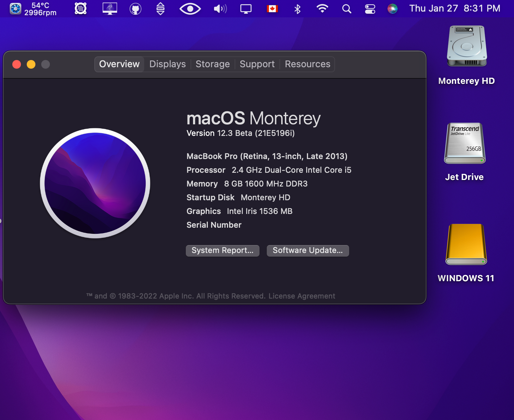Switch to the Support tab
This screenshot has height=420, width=514.
point(257,64)
